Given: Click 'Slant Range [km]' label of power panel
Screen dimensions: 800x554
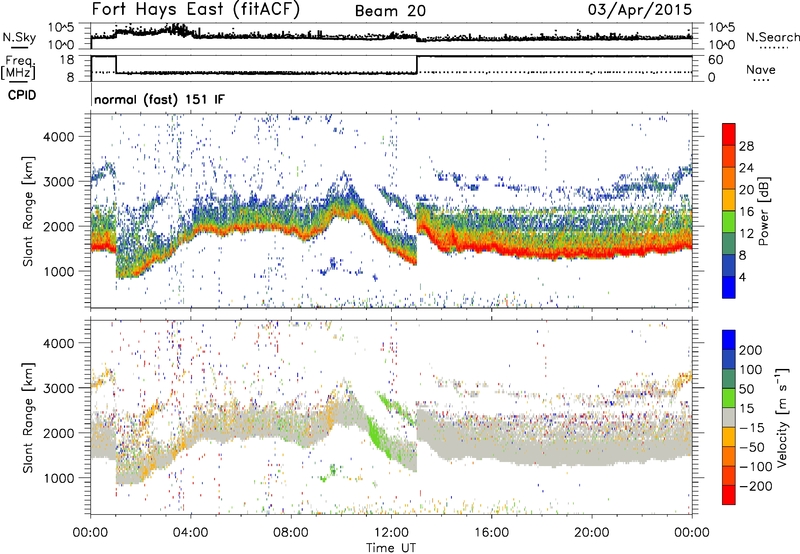Looking at the screenshot, I should pos(28,211).
